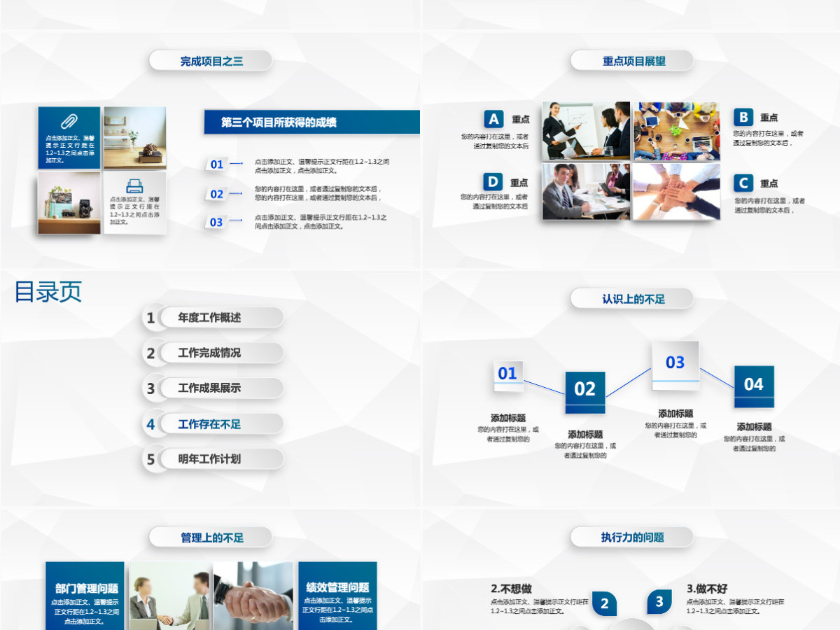Click the overhead meeting table photo
The height and width of the screenshot is (630, 840).
pyautogui.click(x=677, y=132)
